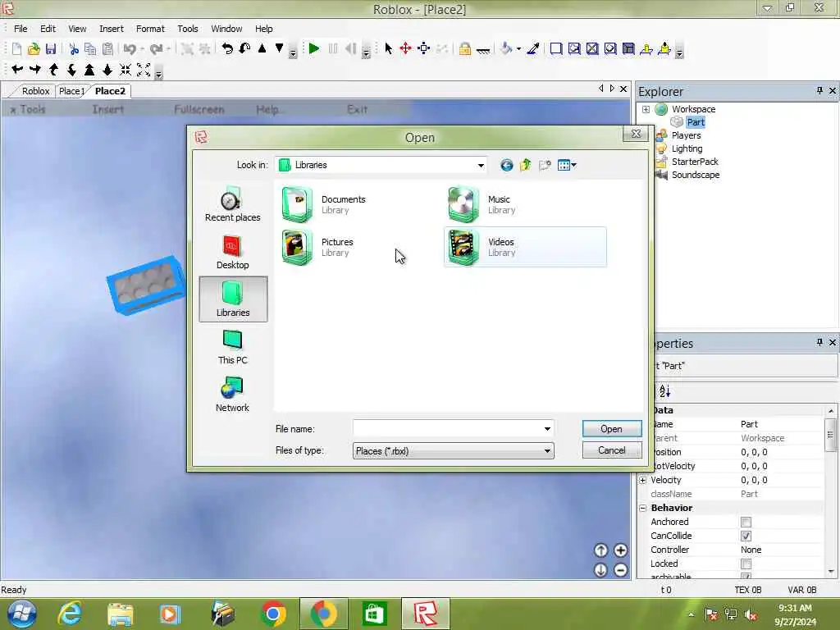
Task: Select StarterPack in the Explorer tree
Action: 695,162
